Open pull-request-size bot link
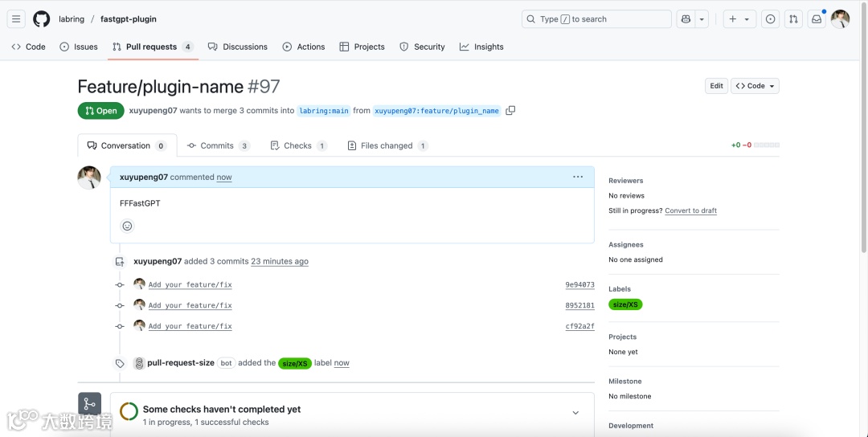The image size is (868, 437). pyautogui.click(x=181, y=363)
